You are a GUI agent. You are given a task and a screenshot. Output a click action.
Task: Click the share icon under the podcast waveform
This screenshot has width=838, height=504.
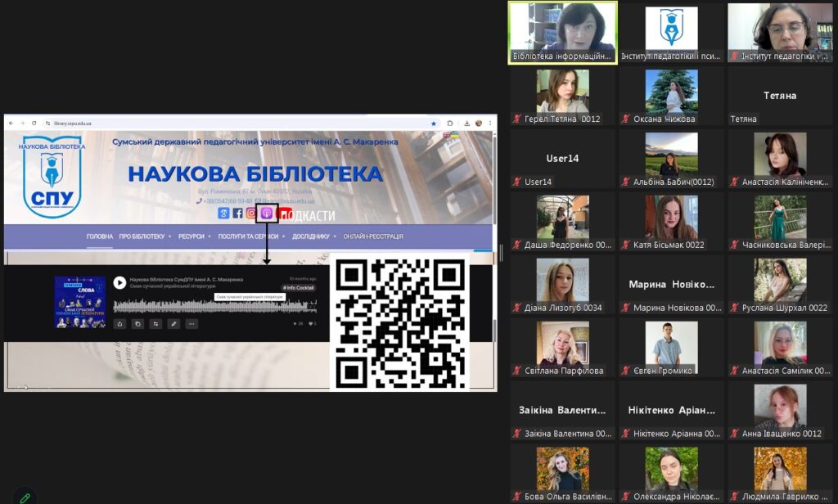(x=119, y=323)
